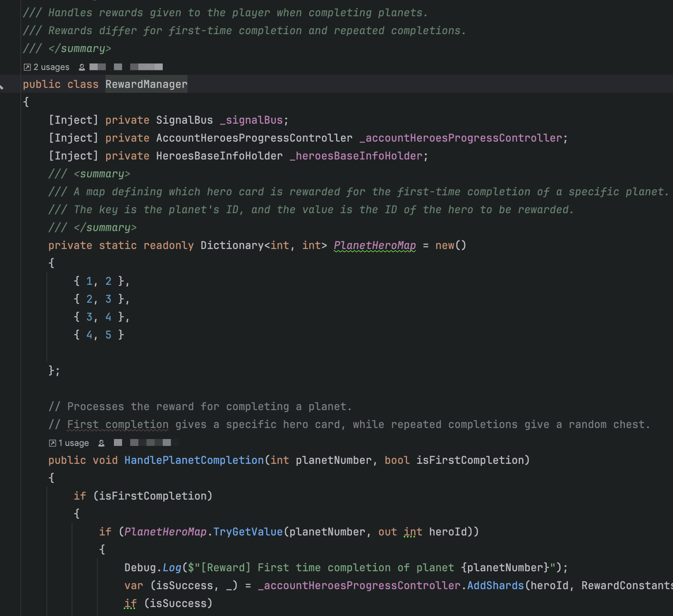
Task: Open the '2 usages' hint above RewardManager
Action: pyautogui.click(x=51, y=67)
